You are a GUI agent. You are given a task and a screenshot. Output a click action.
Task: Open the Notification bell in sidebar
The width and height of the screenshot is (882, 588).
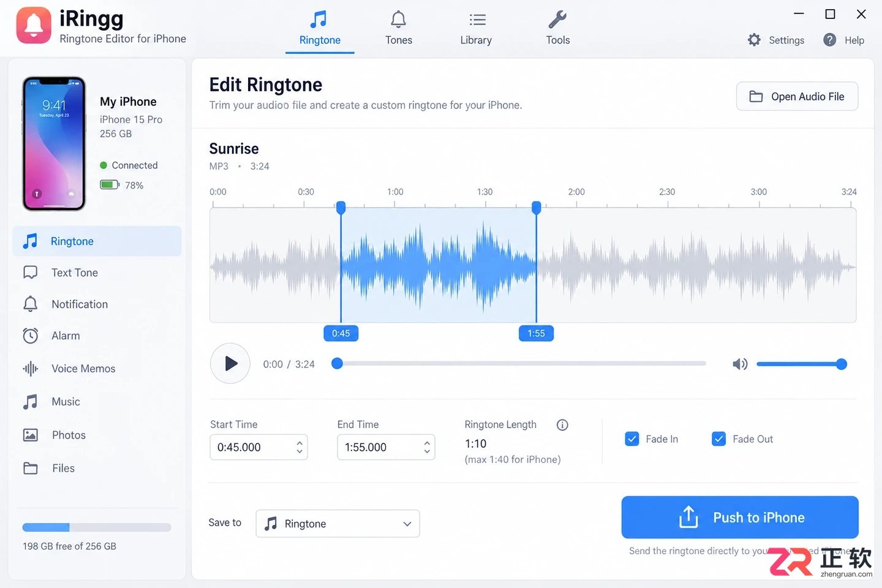tap(31, 304)
